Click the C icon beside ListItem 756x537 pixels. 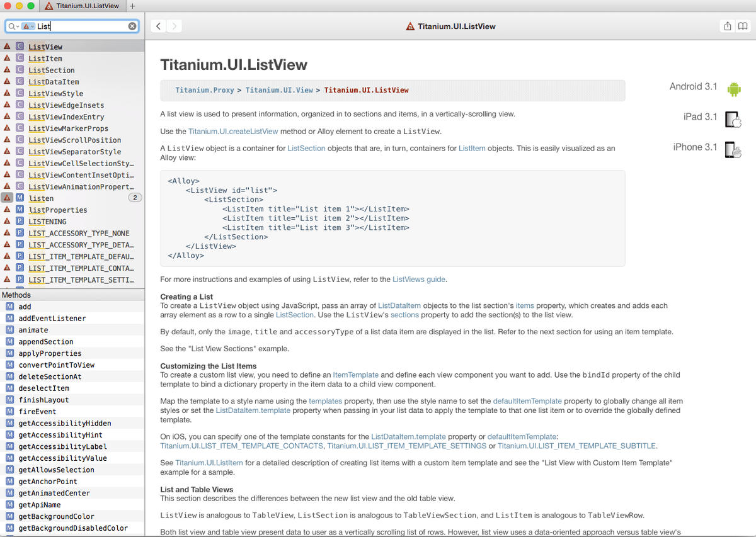point(20,59)
